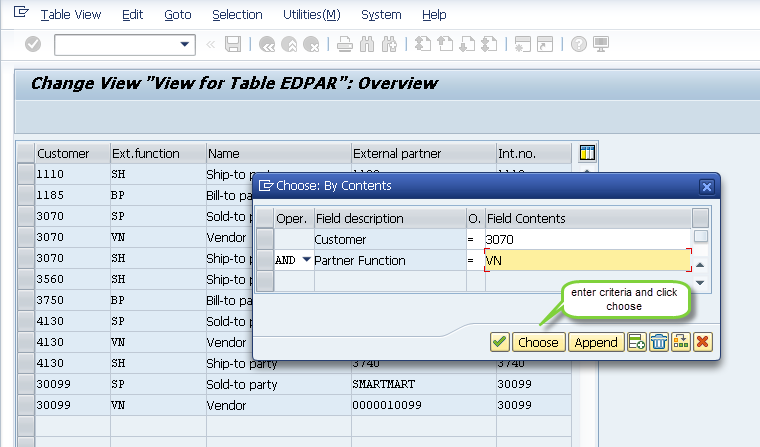Select row for customer 1110
Image resolution: width=760 pixels, height=447 pixels.
pyautogui.click(x=26, y=174)
